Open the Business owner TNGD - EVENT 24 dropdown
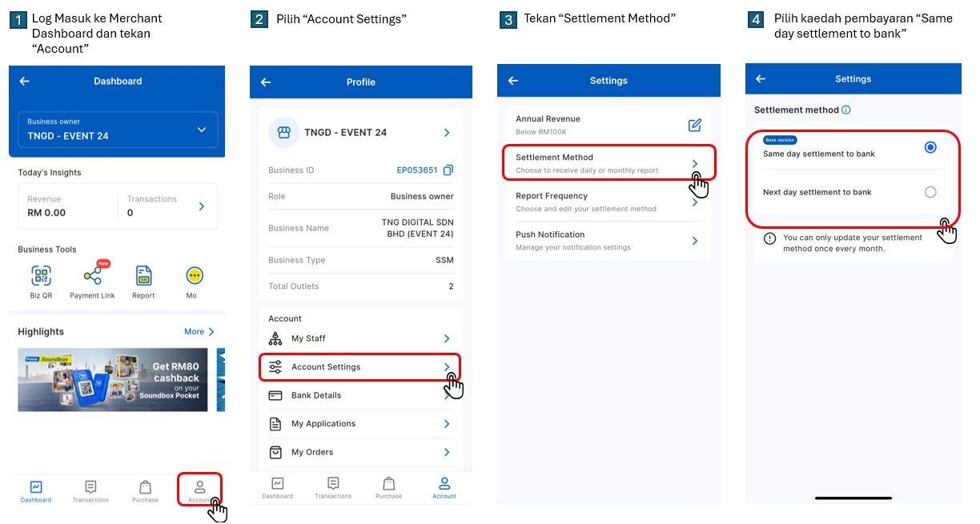980x524 pixels. [x=118, y=130]
